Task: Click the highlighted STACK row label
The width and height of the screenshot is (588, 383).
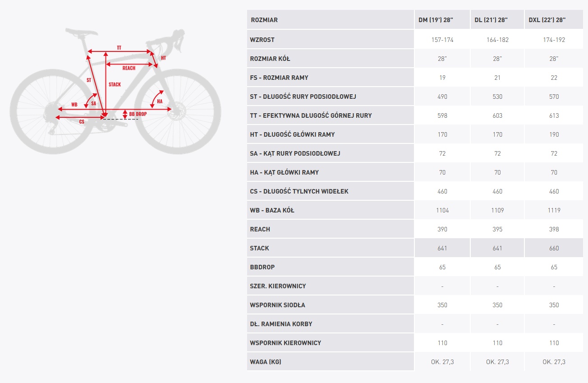Action: [259, 248]
